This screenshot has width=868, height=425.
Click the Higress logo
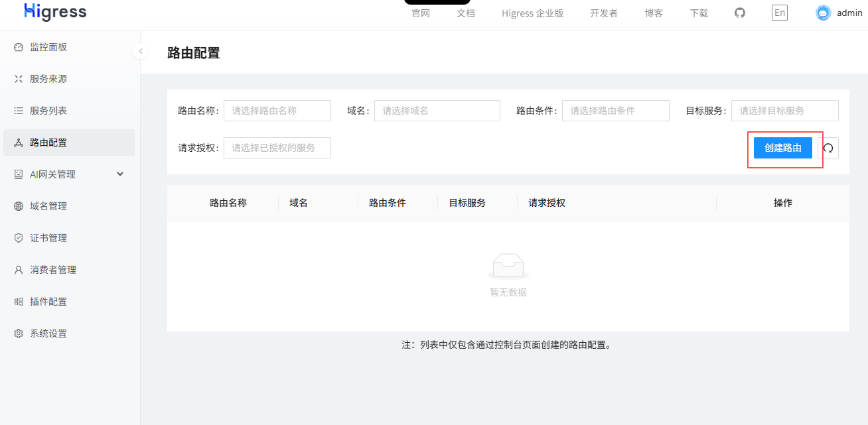tap(55, 12)
